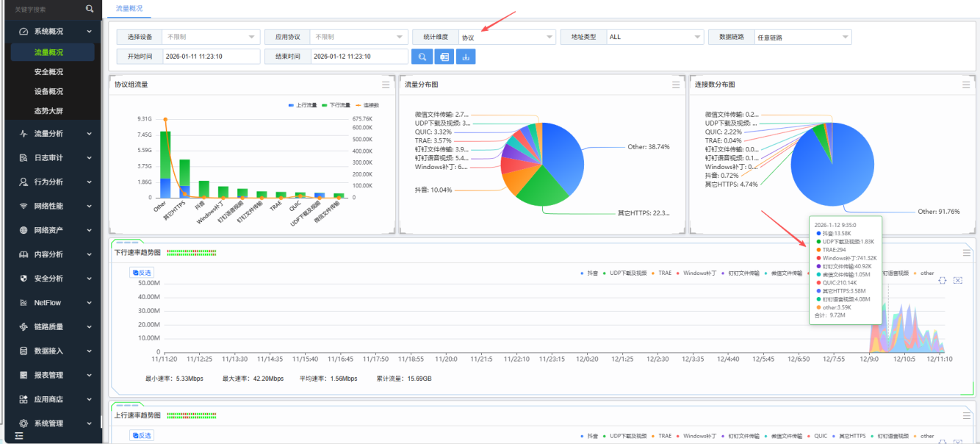Open the 态势大屏 sidebar link

tap(48, 111)
